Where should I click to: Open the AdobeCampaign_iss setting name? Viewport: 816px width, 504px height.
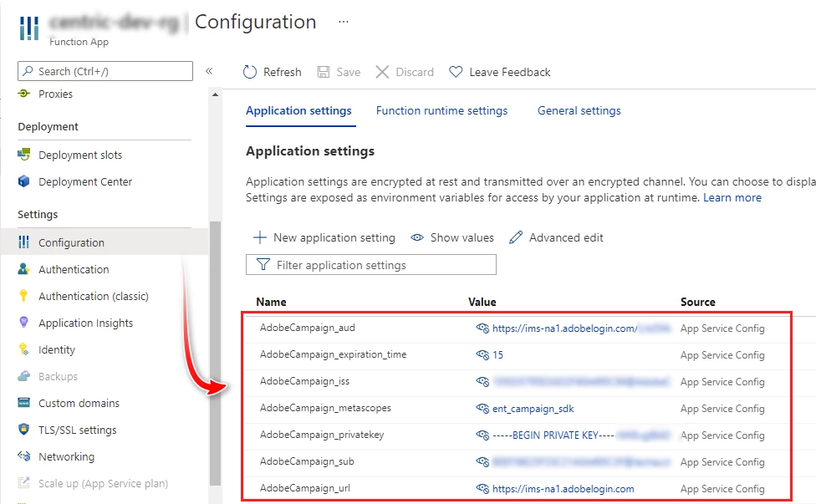point(304,381)
